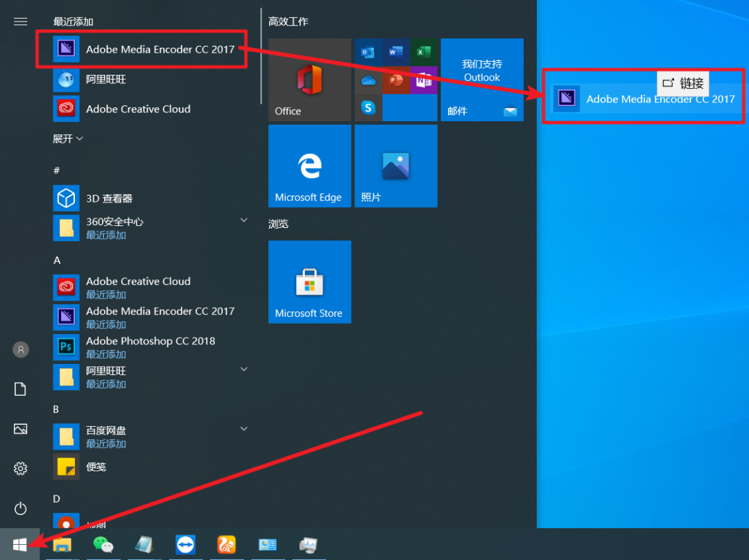This screenshot has height=560, width=749.
Task: Click the A letter index header
Action: (57, 260)
